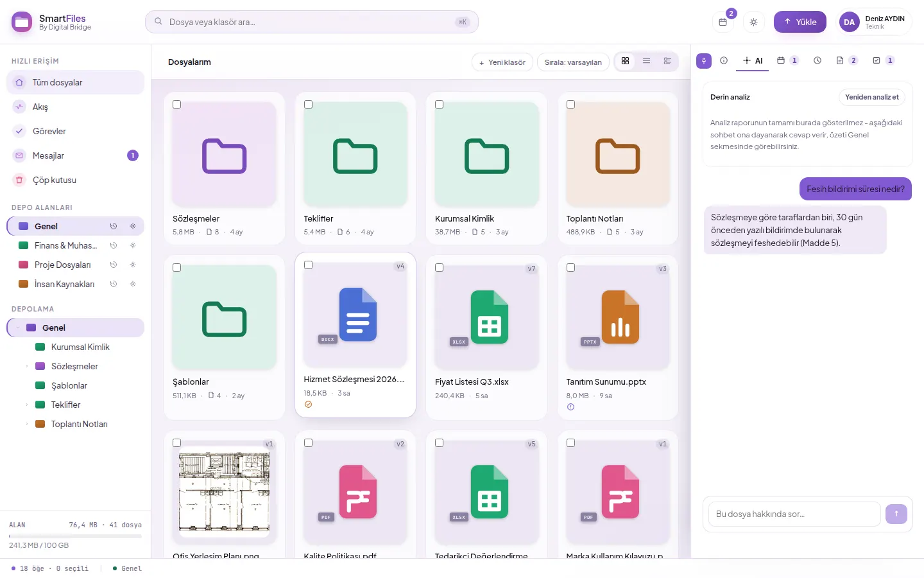Send the AI question with arrow button

click(896, 514)
